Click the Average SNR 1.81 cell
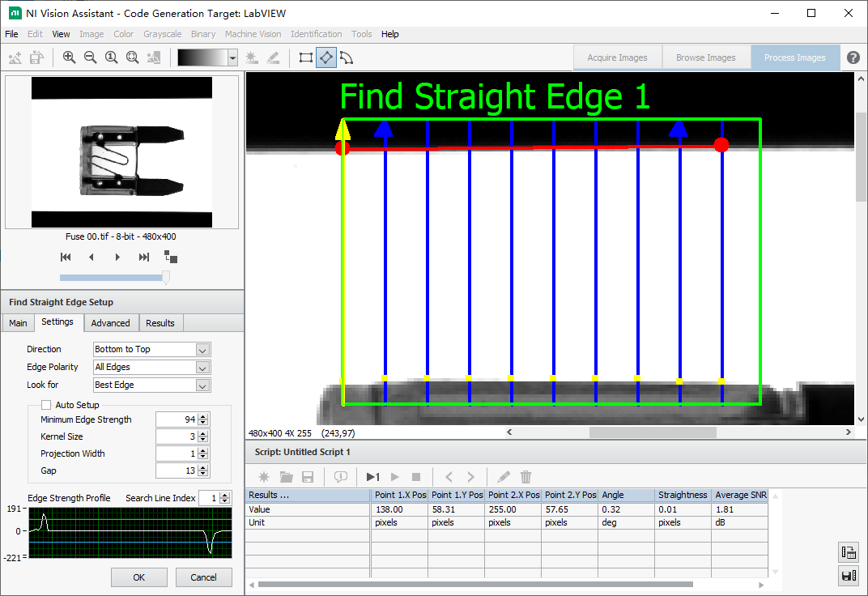This screenshot has width=868, height=596. coord(739,509)
